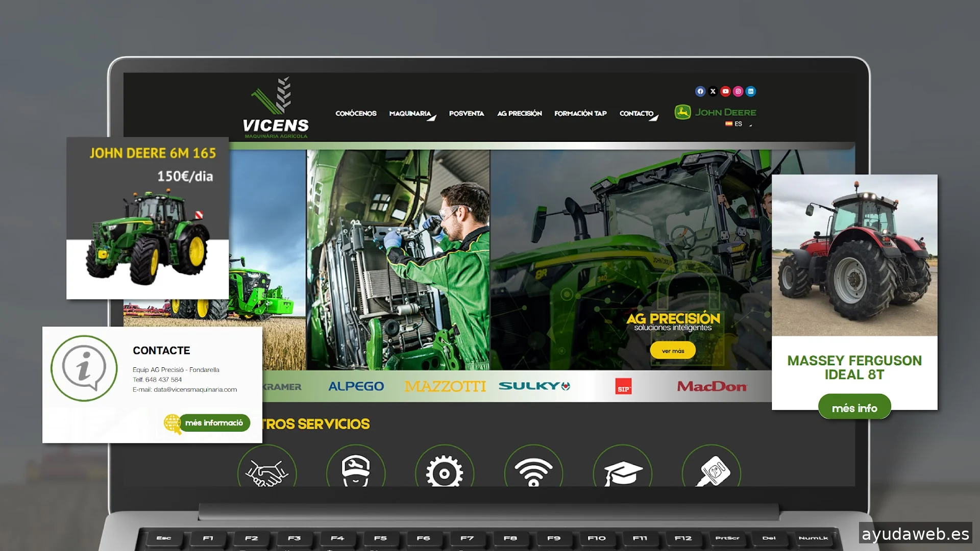Open the LinkedIn social icon

(x=751, y=91)
